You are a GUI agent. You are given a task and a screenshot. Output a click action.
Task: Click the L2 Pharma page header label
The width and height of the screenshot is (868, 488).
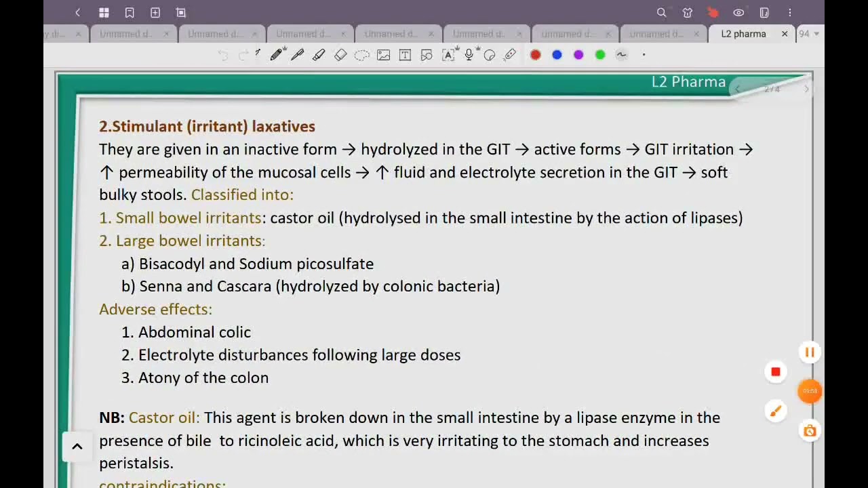point(688,82)
